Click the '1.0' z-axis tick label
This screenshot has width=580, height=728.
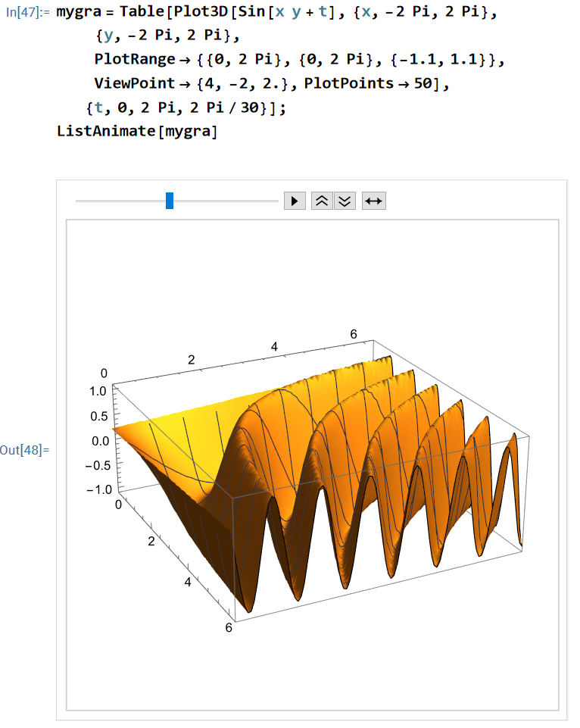[98, 392]
